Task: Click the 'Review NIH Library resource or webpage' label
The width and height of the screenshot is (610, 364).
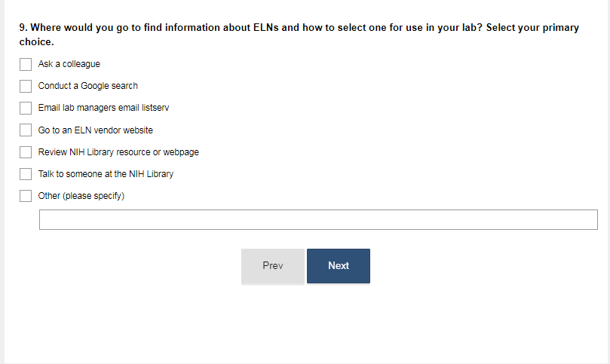Action: pyautogui.click(x=118, y=152)
